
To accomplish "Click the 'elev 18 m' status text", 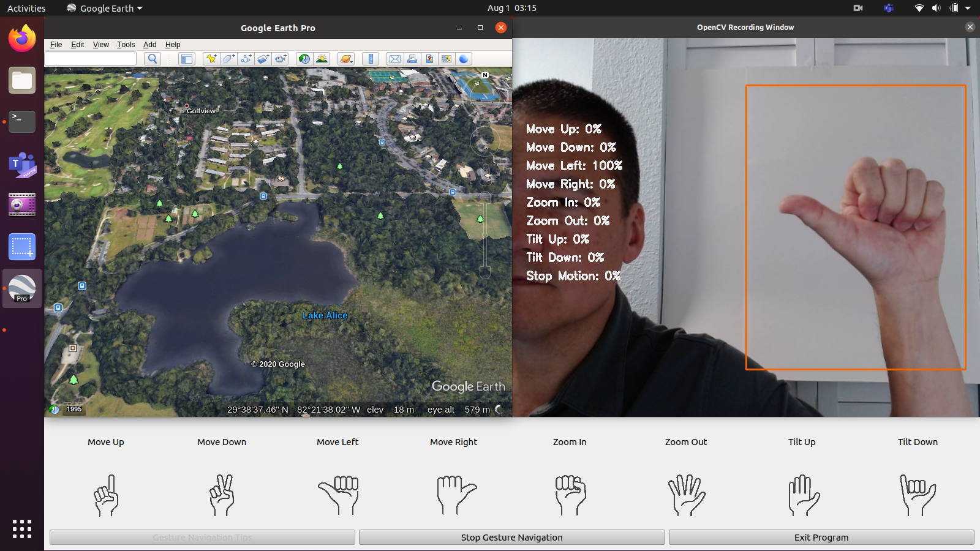I will [x=390, y=410].
